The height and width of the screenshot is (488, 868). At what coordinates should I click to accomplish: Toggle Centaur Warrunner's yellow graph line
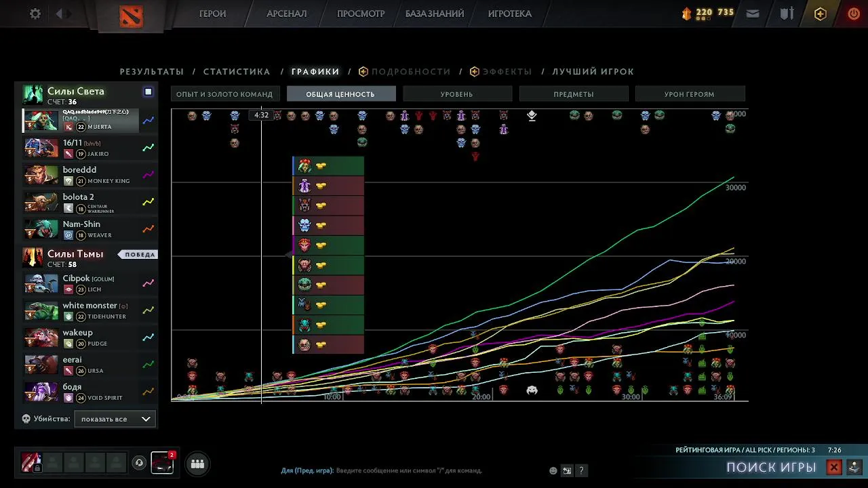point(148,202)
